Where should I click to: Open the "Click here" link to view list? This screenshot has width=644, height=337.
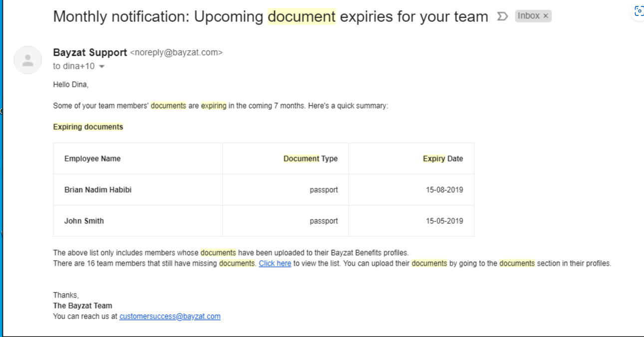275,263
